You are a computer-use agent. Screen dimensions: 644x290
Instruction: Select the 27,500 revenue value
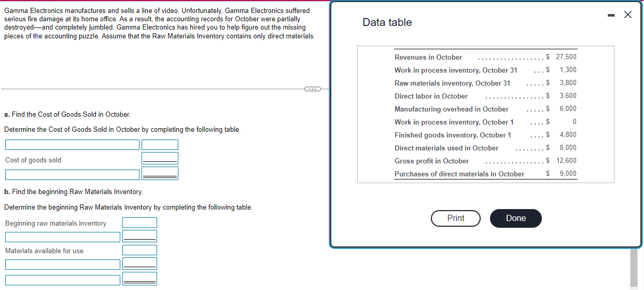(566, 57)
